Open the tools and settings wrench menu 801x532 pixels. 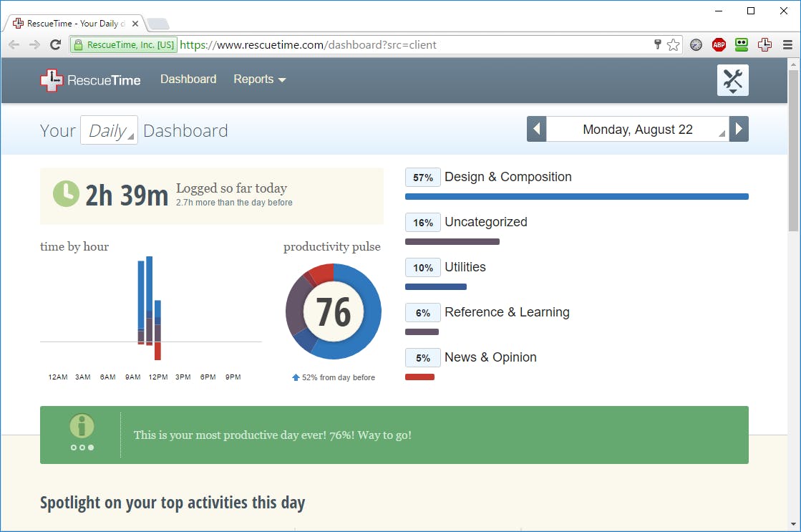pos(732,80)
